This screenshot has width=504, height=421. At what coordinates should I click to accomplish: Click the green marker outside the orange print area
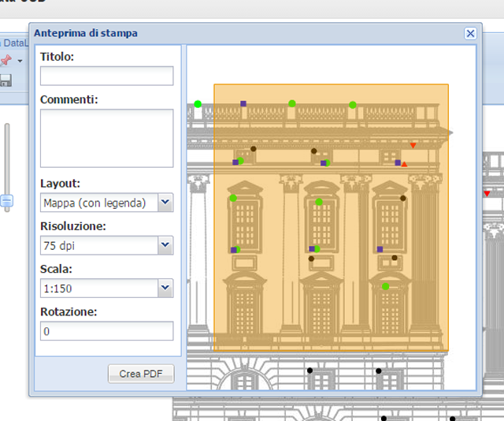point(198,104)
